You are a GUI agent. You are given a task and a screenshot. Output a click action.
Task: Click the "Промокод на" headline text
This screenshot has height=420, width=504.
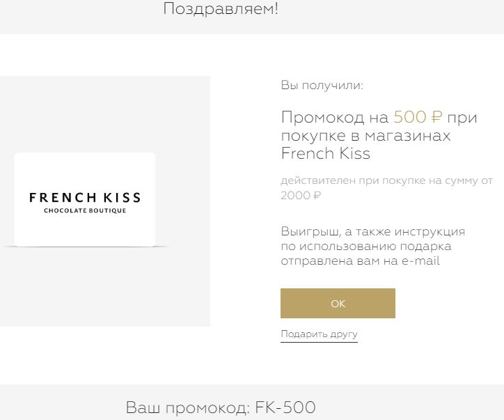tap(334, 117)
